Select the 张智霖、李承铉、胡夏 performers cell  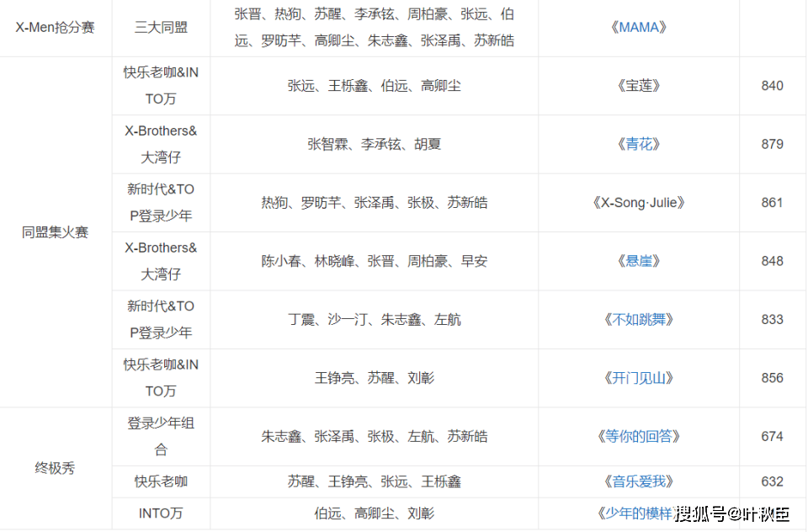pyautogui.click(x=374, y=144)
